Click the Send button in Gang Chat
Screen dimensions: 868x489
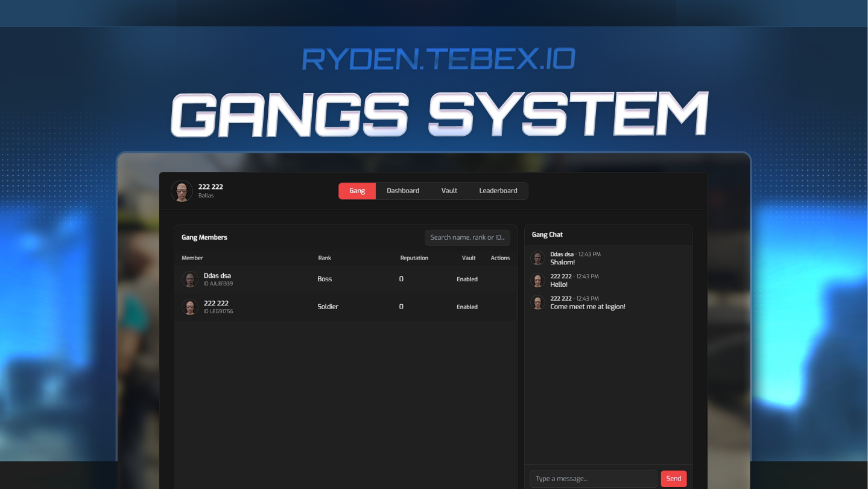click(674, 479)
